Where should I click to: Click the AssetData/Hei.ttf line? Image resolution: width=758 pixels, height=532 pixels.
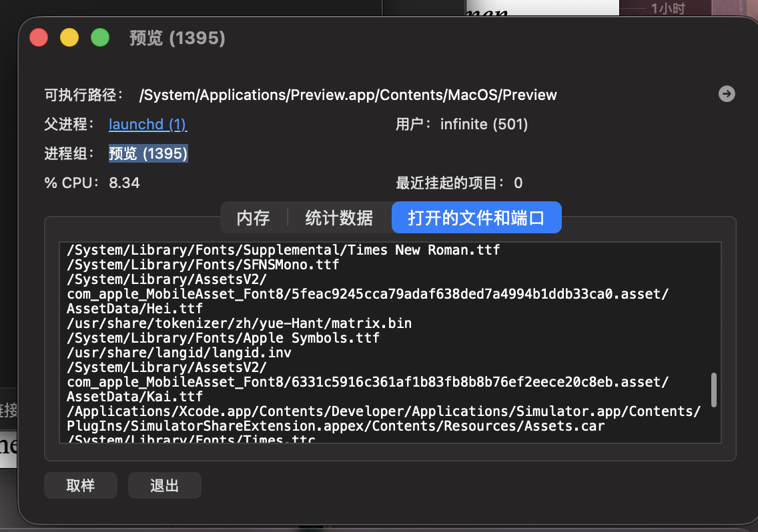point(135,308)
